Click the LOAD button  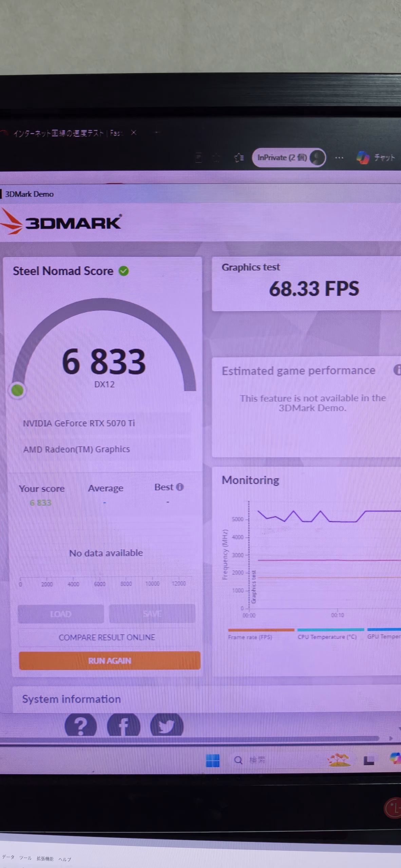(x=61, y=614)
